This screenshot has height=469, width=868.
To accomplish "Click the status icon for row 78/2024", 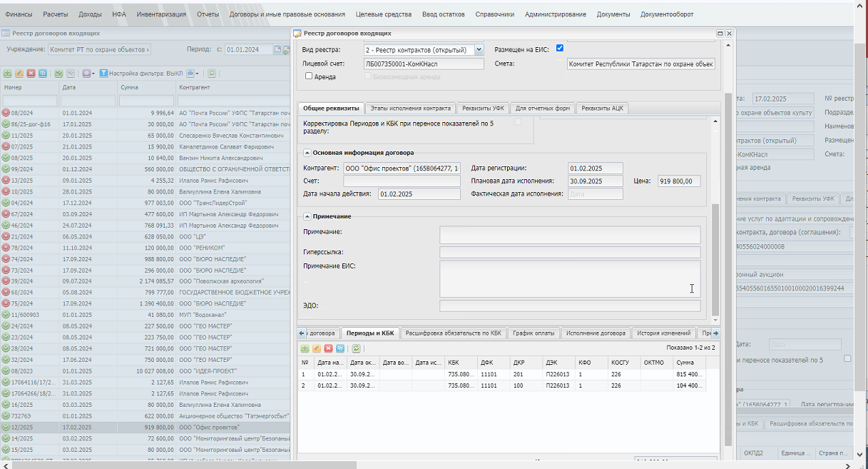I will tap(6, 248).
